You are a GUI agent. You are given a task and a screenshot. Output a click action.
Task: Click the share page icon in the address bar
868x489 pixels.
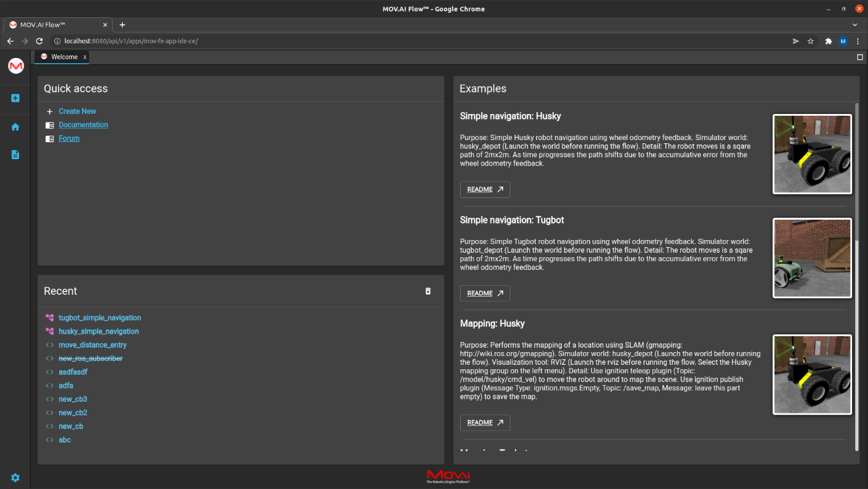(x=795, y=41)
